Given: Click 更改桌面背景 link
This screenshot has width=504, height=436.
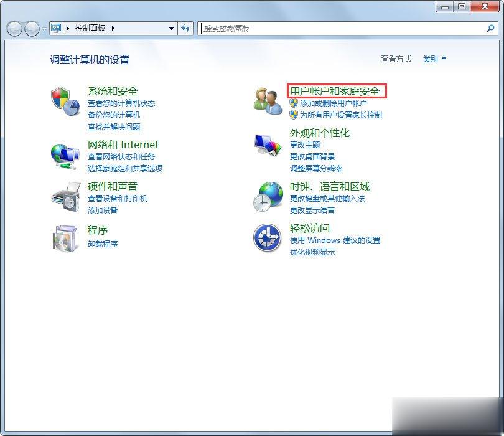Looking at the screenshot, I should point(312,157).
